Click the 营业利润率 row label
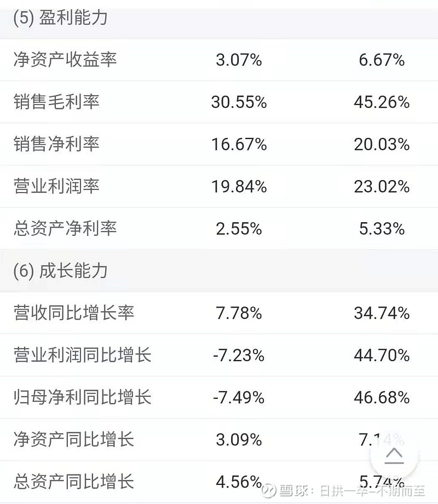Image resolution: width=438 pixels, height=504 pixels. 56,186
